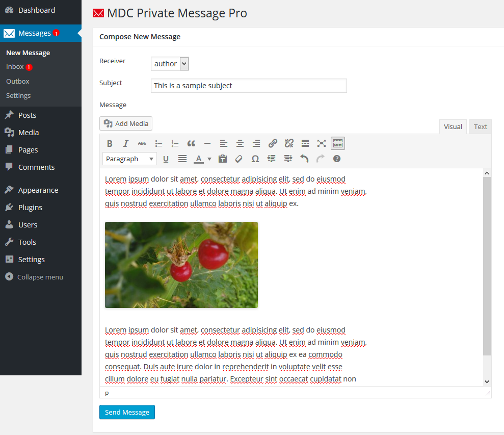Toggle the toolbar kitchen sink button
504x435 pixels.
pyautogui.click(x=338, y=143)
